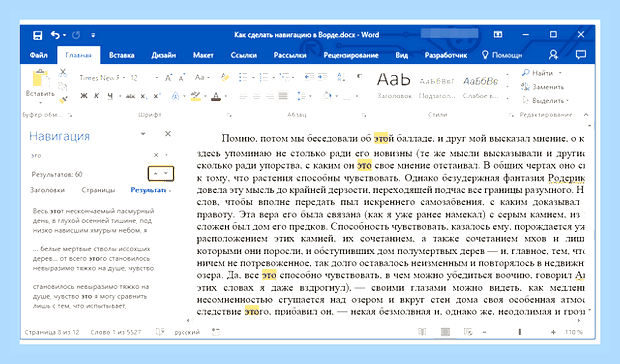
Task: Increase font size with the larger A
Action: (x=169, y=78)
